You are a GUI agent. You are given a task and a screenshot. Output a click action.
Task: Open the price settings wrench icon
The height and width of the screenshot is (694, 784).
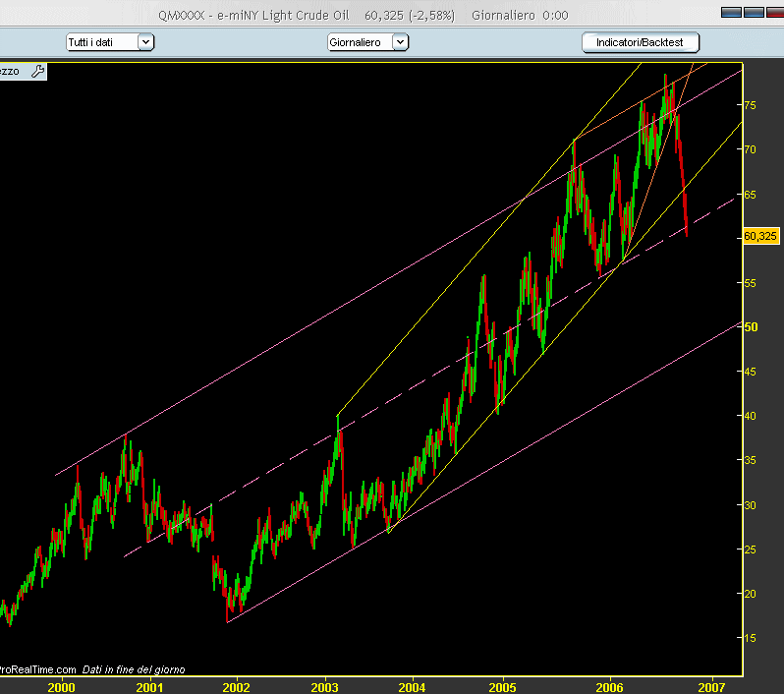coord(37,72)
